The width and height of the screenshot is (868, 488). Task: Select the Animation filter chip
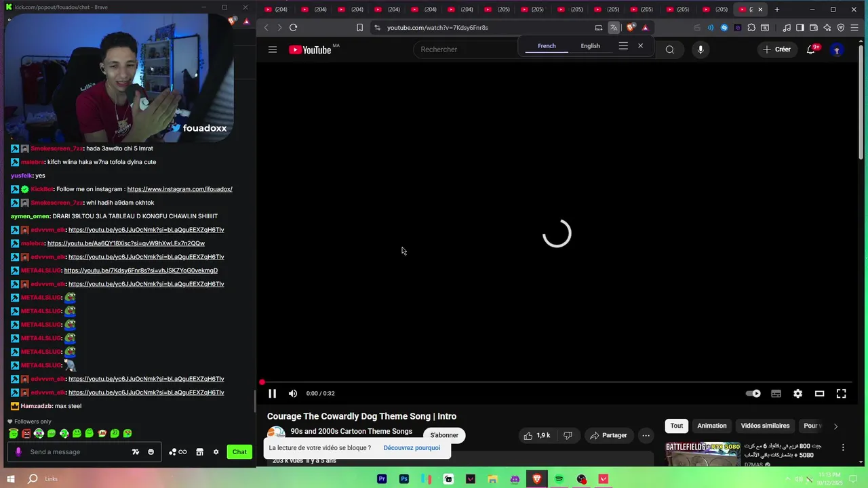(712, 426)
